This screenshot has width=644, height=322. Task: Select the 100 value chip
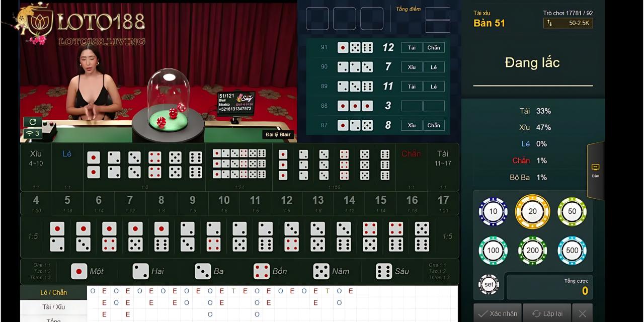[493, 250]
